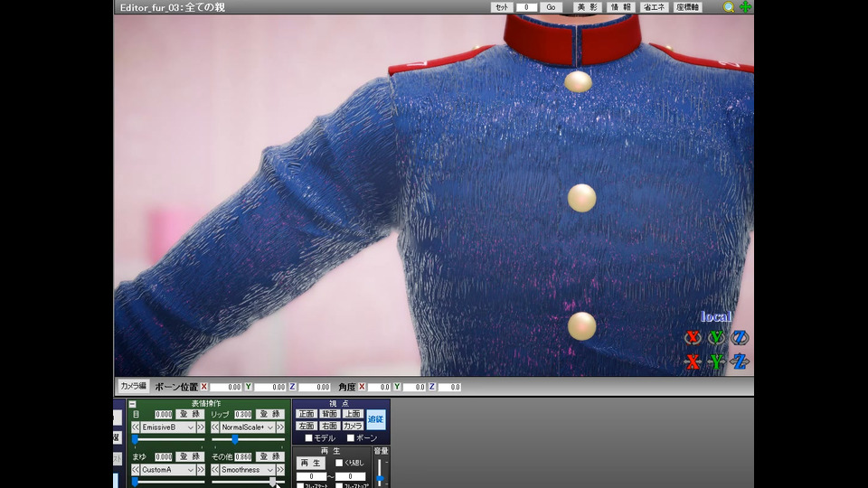
Task: Click the 角度 X value field
Action: tap(379, 387)
